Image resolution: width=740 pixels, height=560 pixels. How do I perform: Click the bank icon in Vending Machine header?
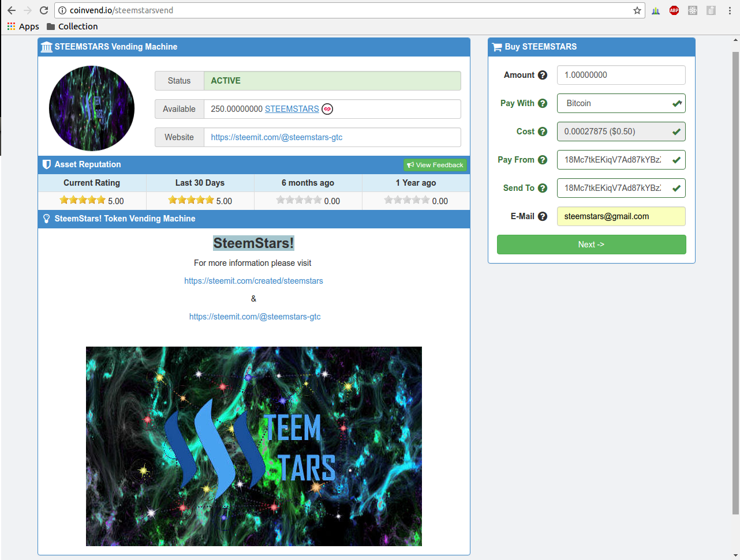pos(47,47)
